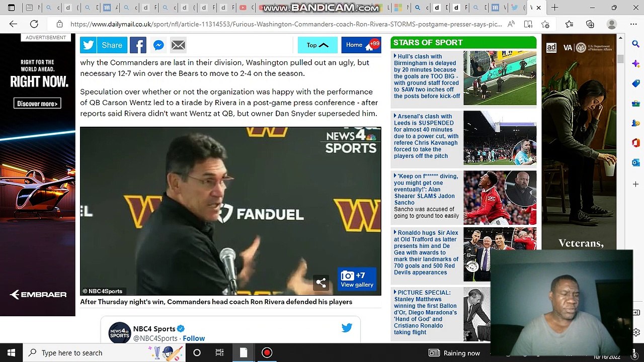Follow NBC4 Sports on Twitter

click(x=194, y=338)
